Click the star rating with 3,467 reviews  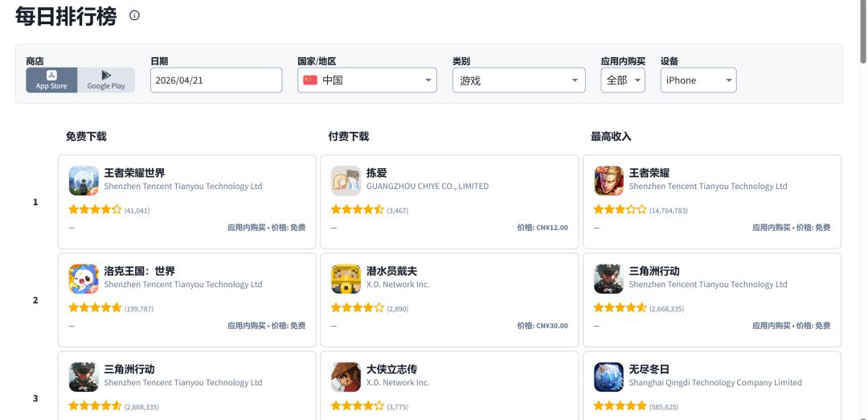tap(358, 209)
